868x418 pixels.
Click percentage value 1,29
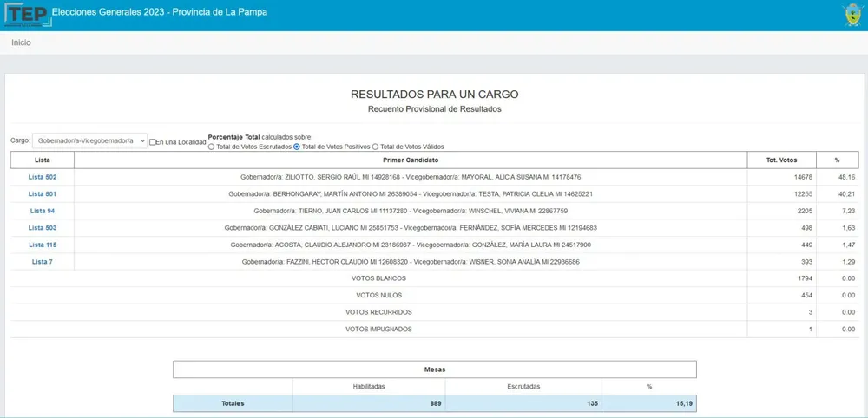(849, 262)
